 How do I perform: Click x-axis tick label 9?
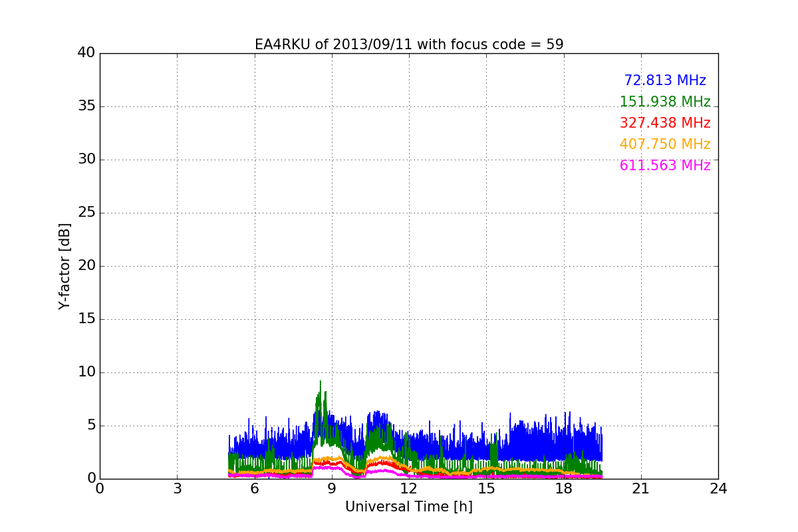pos(332,489)
